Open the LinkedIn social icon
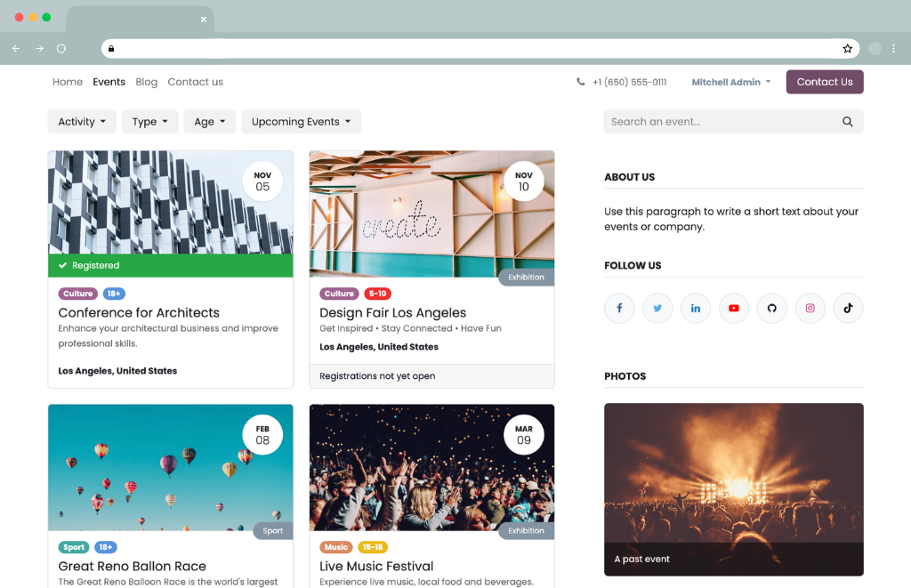911x588 pixels. click(x=696, y=308)
